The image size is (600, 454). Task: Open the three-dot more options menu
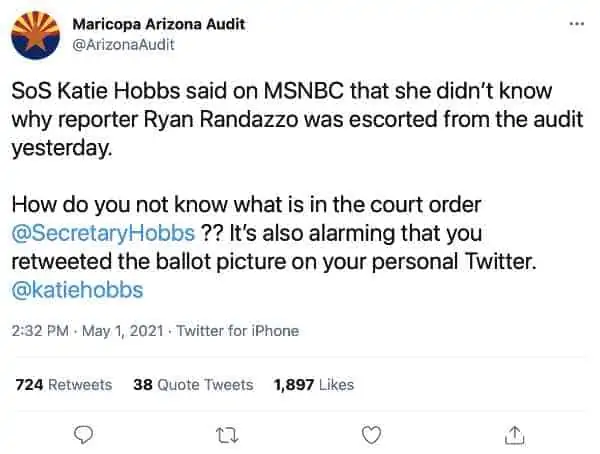[x=577, y=24]
